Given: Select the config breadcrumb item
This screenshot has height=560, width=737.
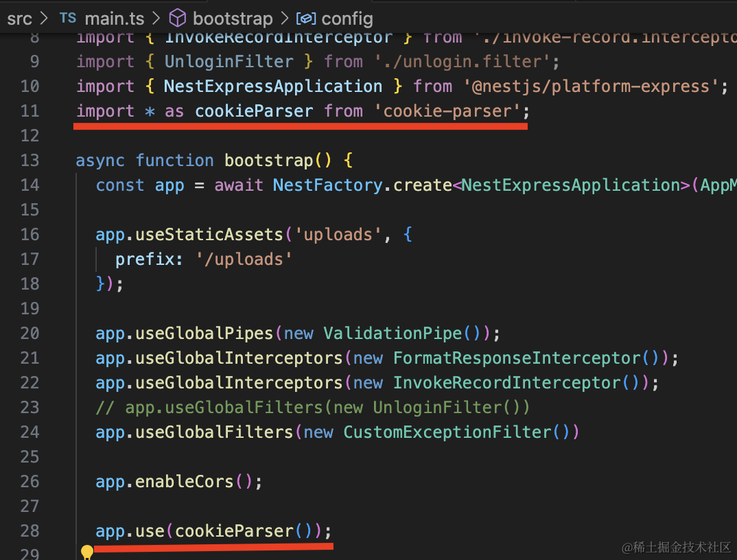Looking at the screenshot, I should pos(347,19).
